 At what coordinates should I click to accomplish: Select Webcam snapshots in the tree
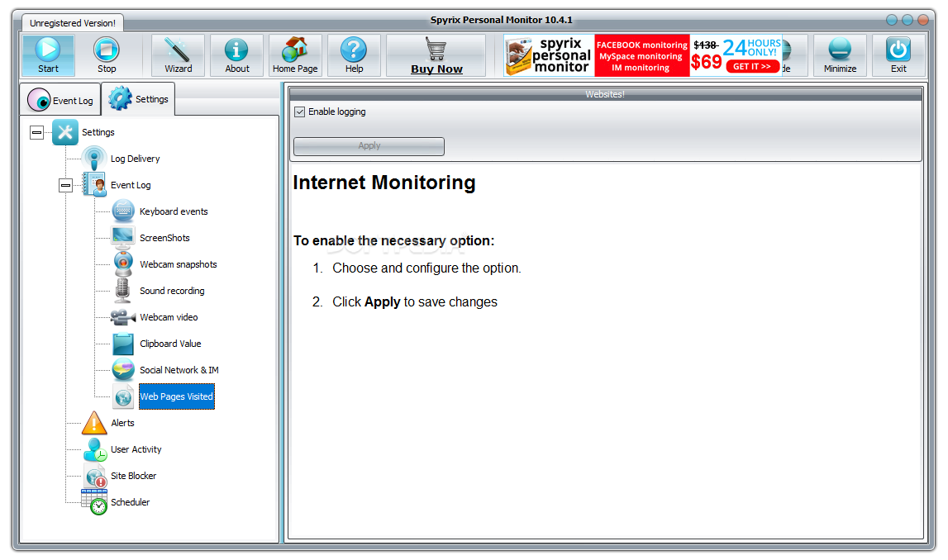(178, 264)
